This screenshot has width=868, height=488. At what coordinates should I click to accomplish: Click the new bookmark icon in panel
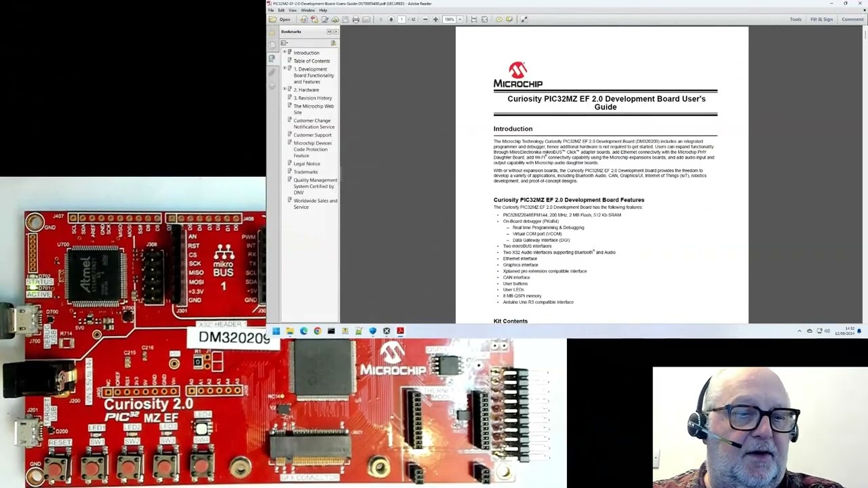coord(333,43)
